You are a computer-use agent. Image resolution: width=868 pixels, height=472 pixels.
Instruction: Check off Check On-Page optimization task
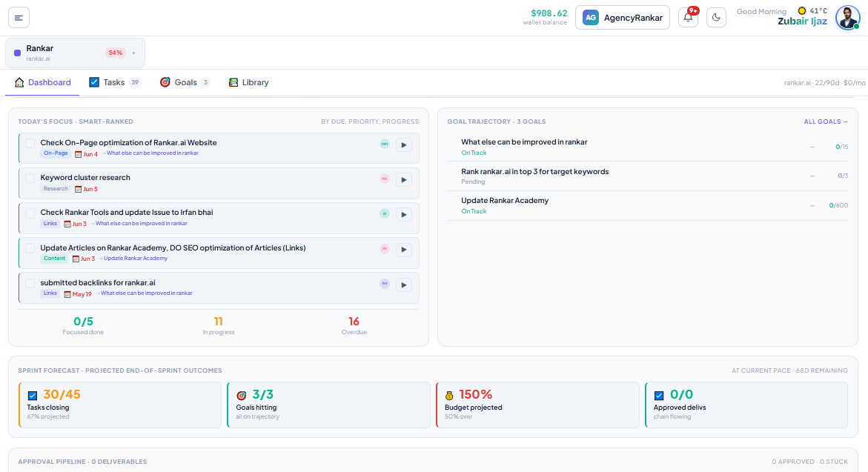(x=30, y=143)
